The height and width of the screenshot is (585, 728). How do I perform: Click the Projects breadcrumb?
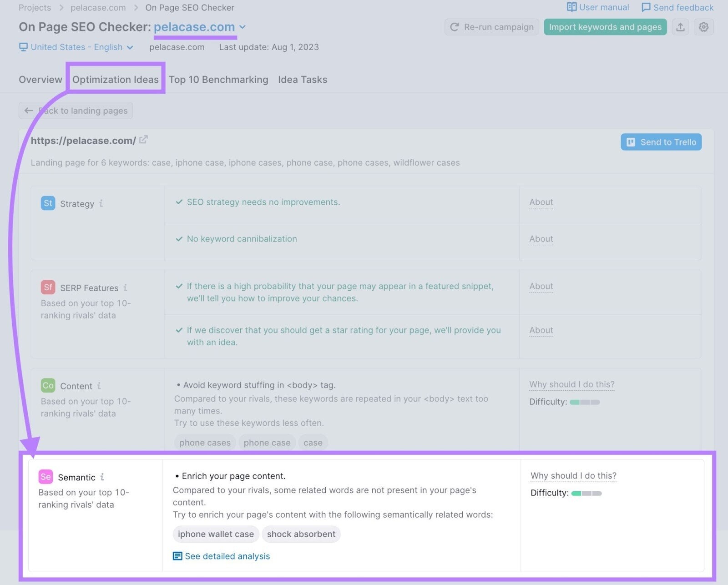point(35,8)
